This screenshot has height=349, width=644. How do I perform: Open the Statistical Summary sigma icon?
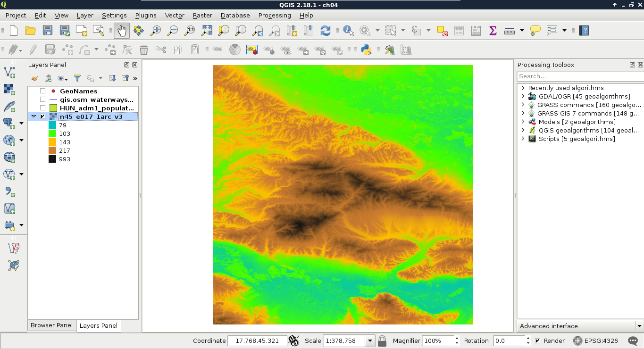(x=493, y=31)
